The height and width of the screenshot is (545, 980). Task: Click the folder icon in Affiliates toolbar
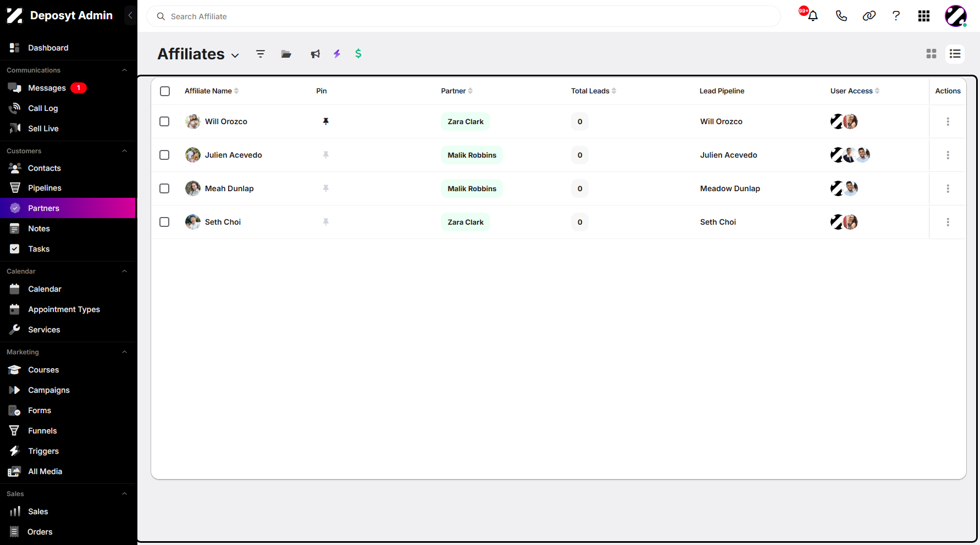(x=286, y=54)
